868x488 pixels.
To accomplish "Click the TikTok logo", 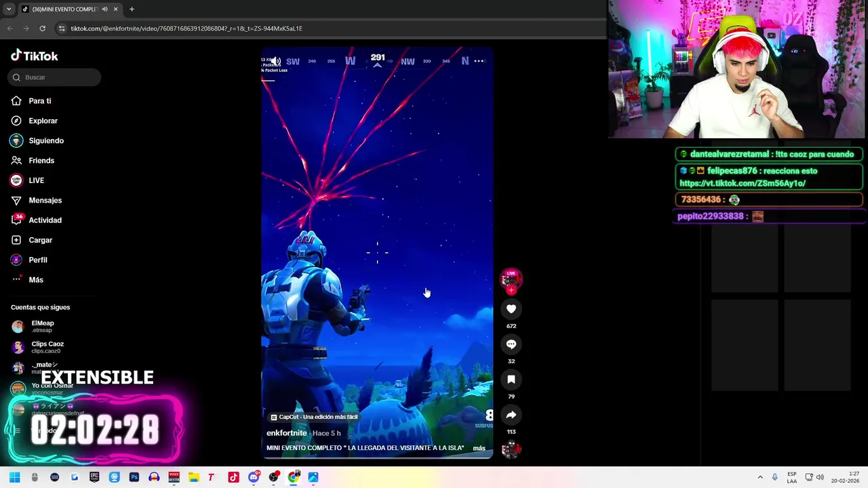I will point(35,56).
